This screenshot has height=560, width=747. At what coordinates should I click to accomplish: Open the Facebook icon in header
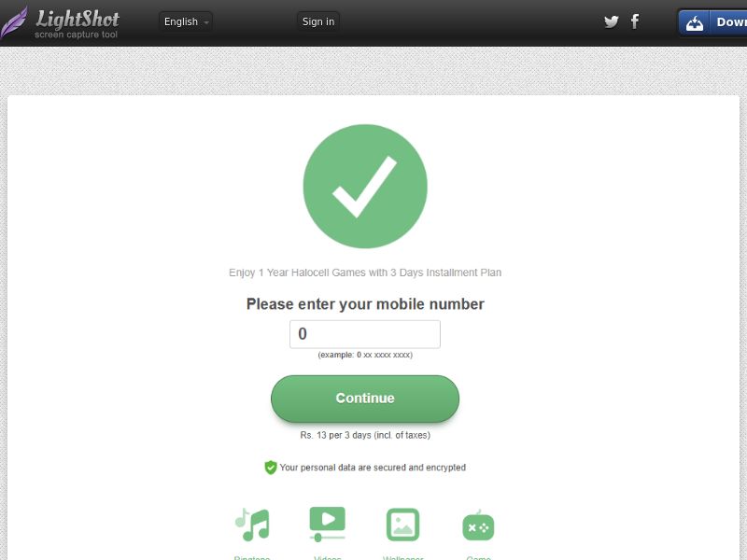point(635,21)
